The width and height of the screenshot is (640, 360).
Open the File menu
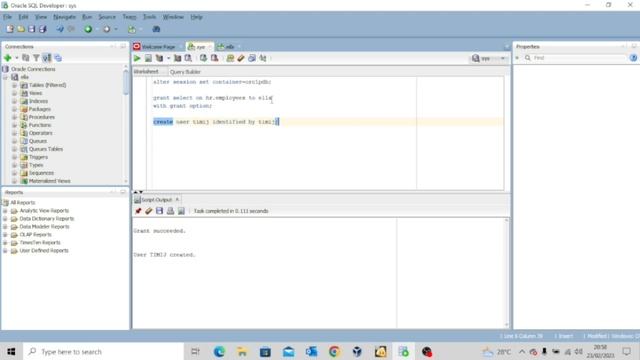[7, 17]
